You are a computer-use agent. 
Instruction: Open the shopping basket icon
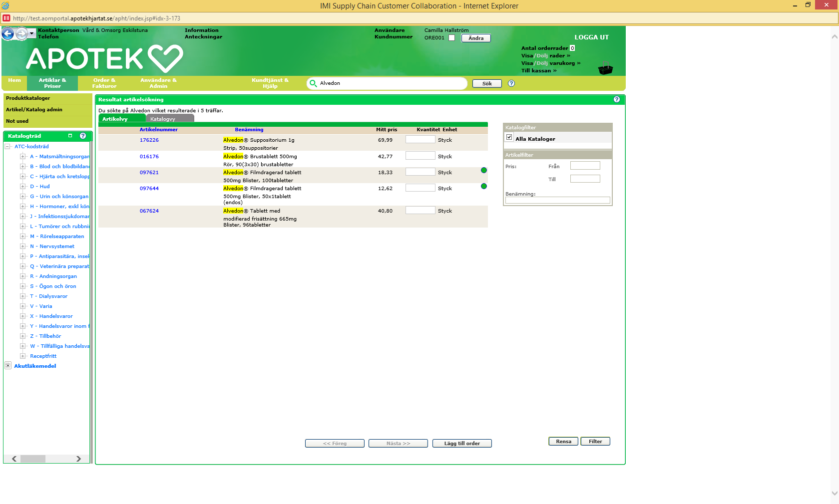click(605, 68)
